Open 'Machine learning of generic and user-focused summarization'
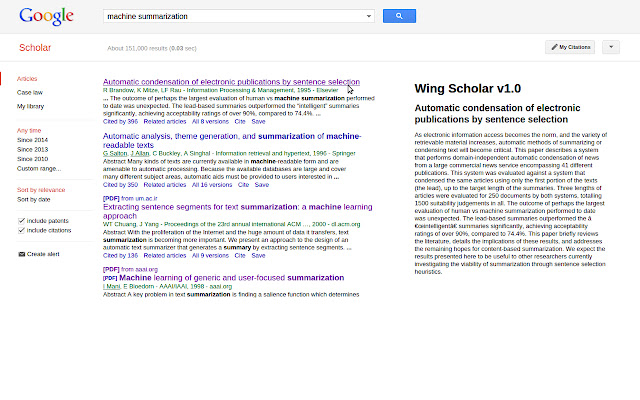This screenshot has height=400, width=640. [231, 278]
